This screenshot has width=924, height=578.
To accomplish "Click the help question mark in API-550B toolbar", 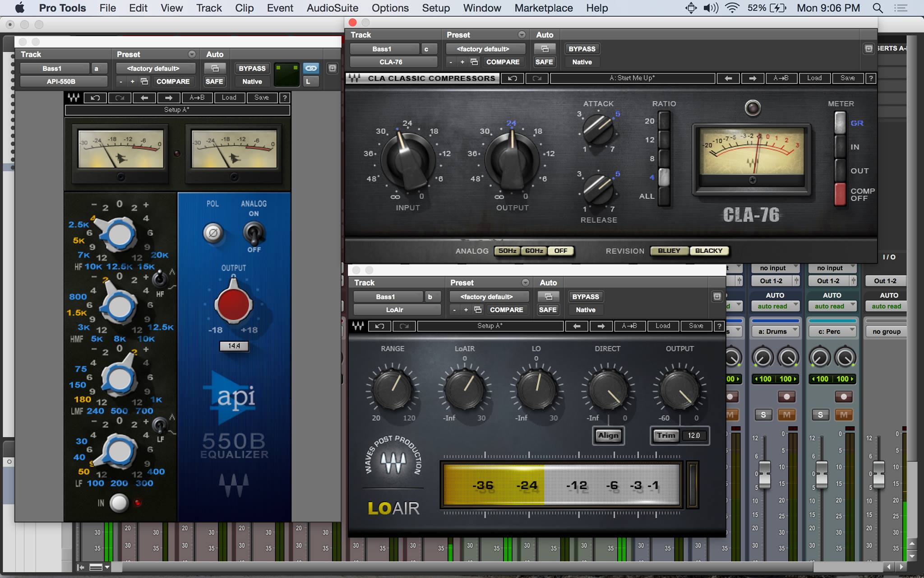I will pyautogui.click(x=284, y=98).
